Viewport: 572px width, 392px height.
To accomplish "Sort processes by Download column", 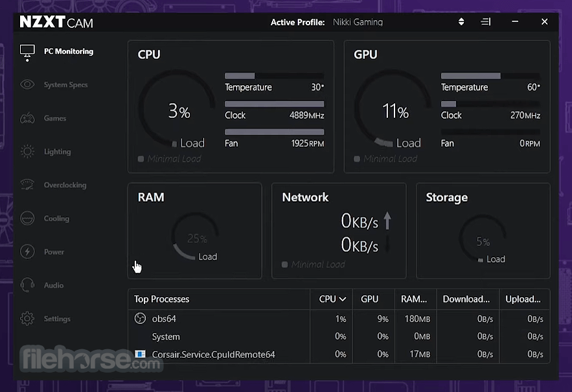I will [x=466, y=299].
